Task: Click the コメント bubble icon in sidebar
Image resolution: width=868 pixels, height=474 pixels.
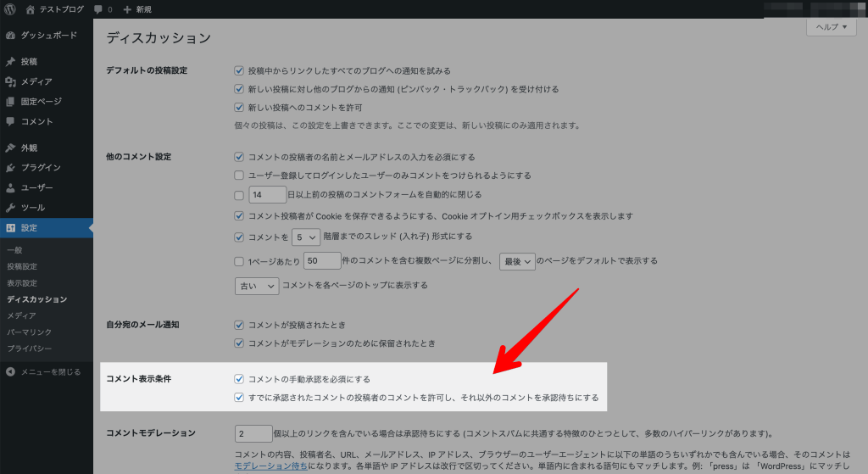Action: point(10,121)
